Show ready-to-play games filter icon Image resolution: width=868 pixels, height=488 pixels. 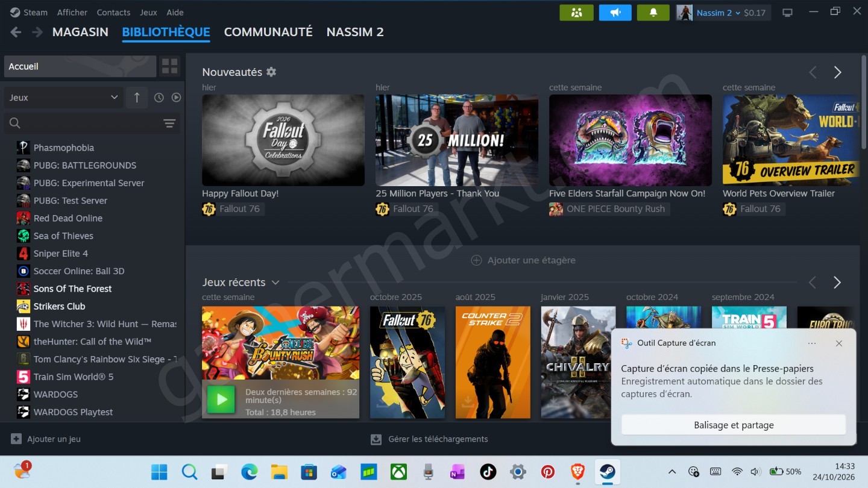coord(176,98)
